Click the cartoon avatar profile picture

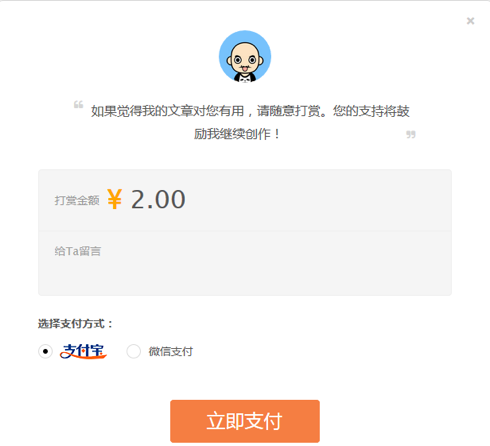click(245, 56)
